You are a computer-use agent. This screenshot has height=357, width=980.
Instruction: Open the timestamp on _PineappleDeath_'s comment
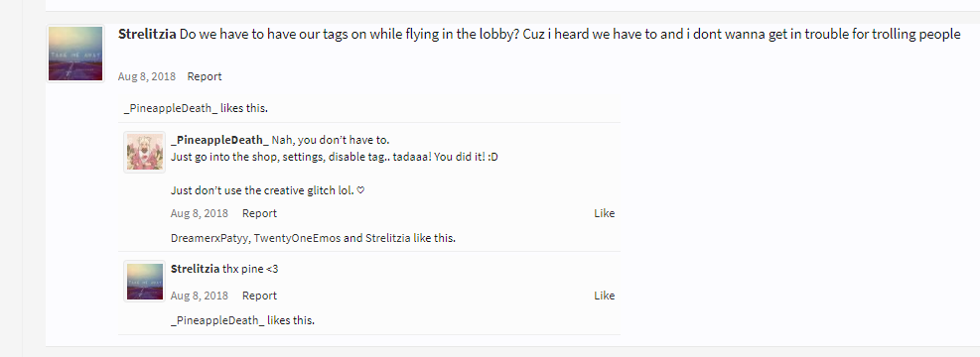200,213
